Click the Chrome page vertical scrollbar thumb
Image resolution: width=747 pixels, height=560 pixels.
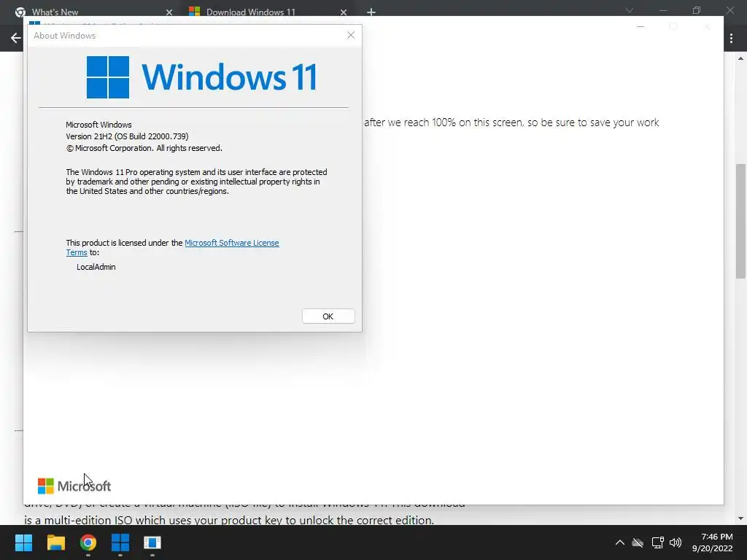tap(740, 221)
